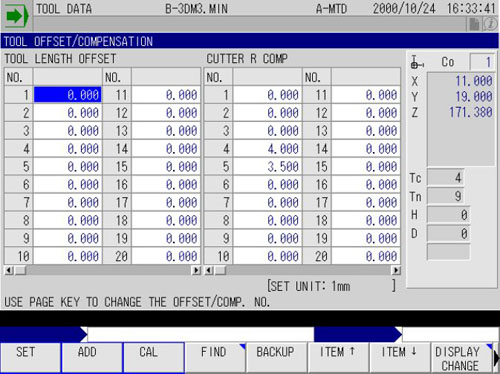Tap the BACKUP function button
The height and width of the screenshot is (374, 500).
pyautogui.click(x=277, y=358)
